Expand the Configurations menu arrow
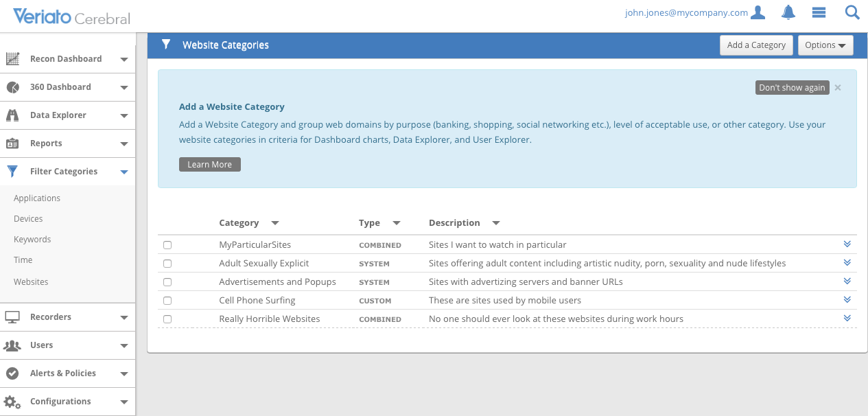 (124, 402)
